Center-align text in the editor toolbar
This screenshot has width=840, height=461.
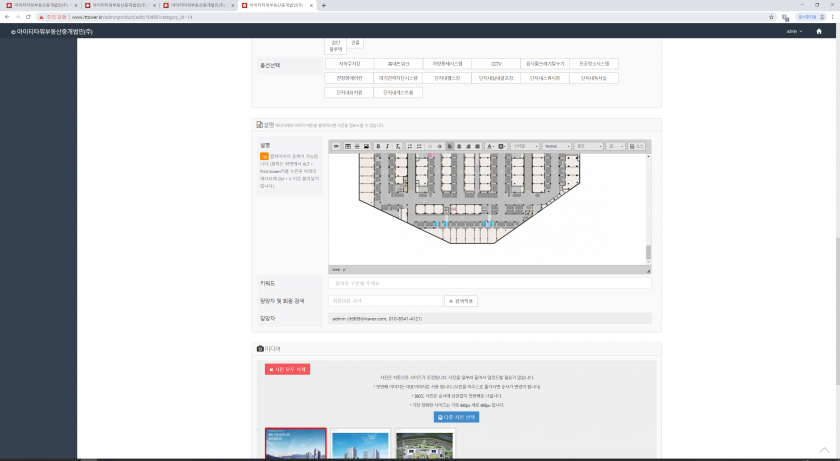pyautogui.click(x=459, y=146)
